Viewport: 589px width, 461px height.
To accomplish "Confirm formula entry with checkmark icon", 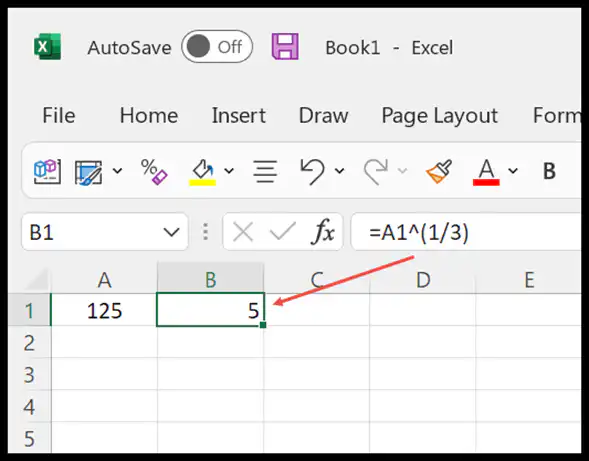I will click(x=282, y=231).
